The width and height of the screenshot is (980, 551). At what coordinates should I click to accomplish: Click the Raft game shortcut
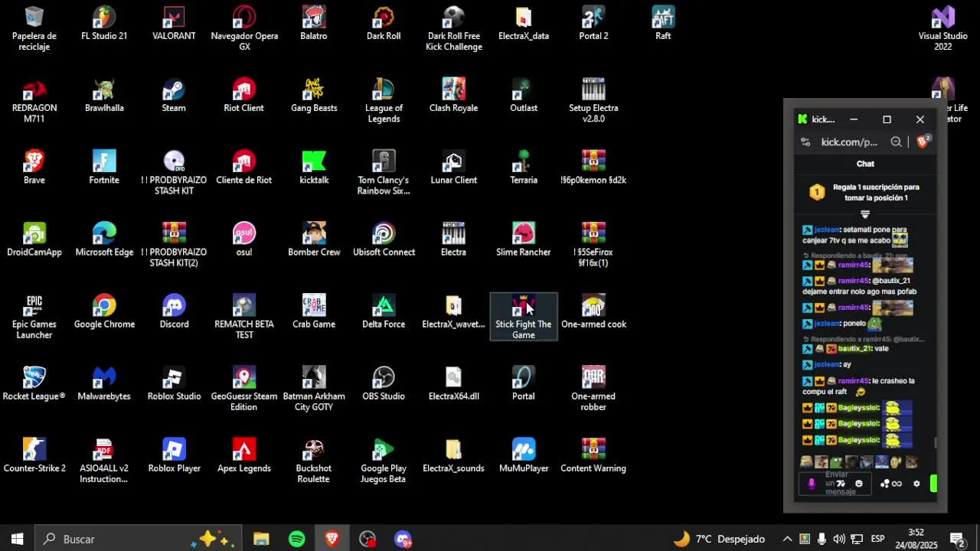(x=663, y=24)
